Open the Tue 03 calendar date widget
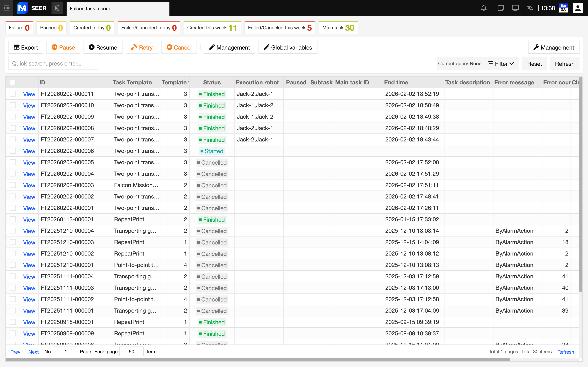The height and width of the screenshot is (367, 588). [x=563, y=8]
